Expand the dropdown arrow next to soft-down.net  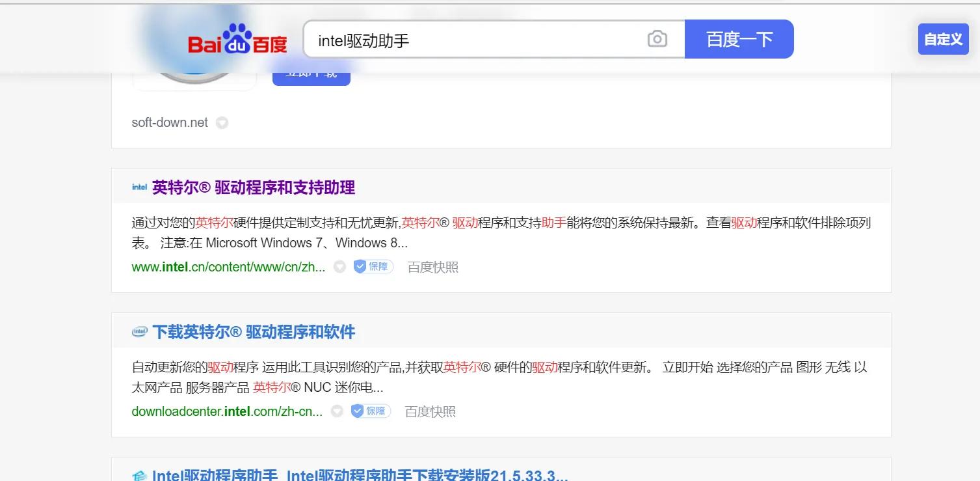point(222,122)
